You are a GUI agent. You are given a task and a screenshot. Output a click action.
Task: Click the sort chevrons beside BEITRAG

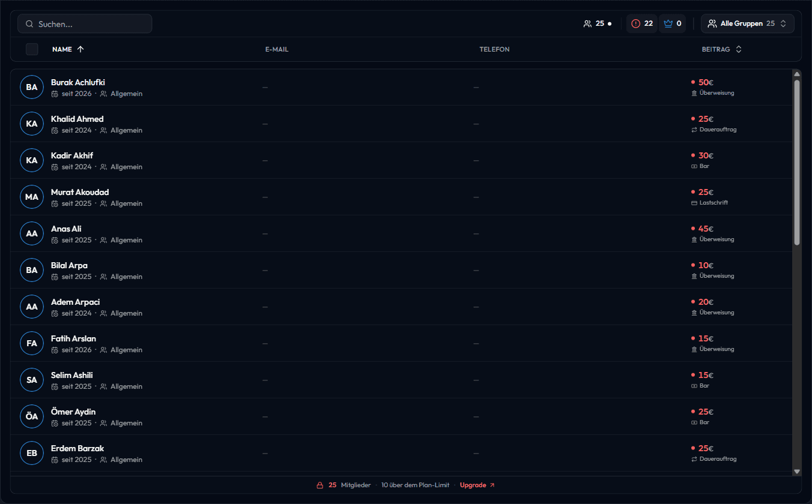click(x=739, y=49)
